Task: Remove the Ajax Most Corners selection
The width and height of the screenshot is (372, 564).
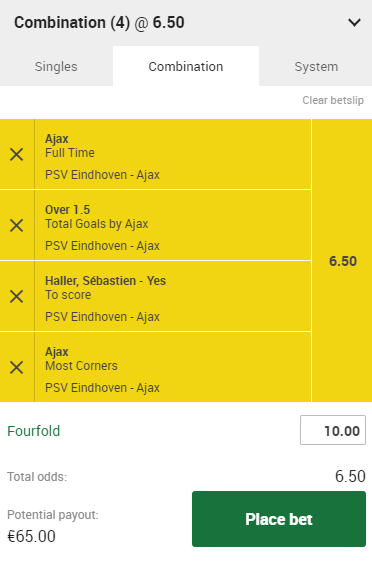Action: tap(17, 368)
